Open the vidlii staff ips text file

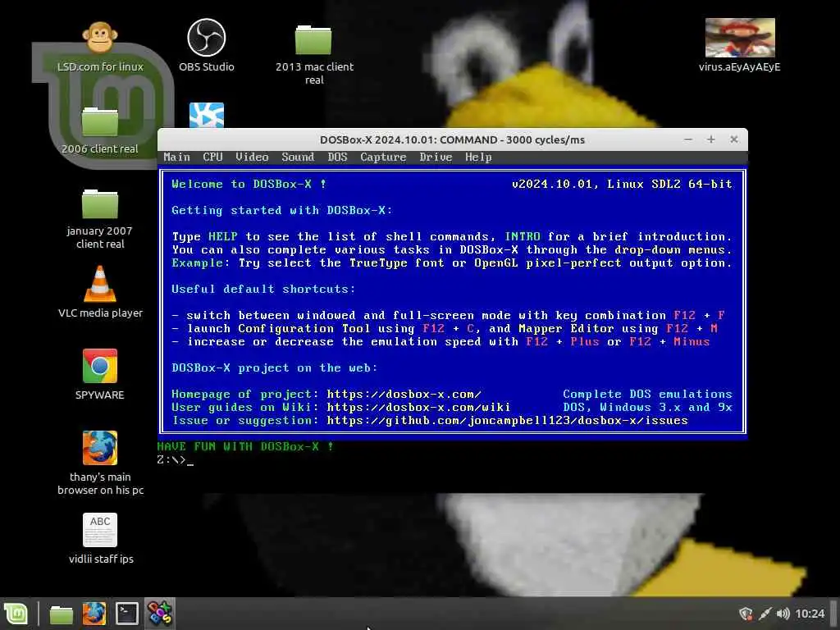[99, 531]
